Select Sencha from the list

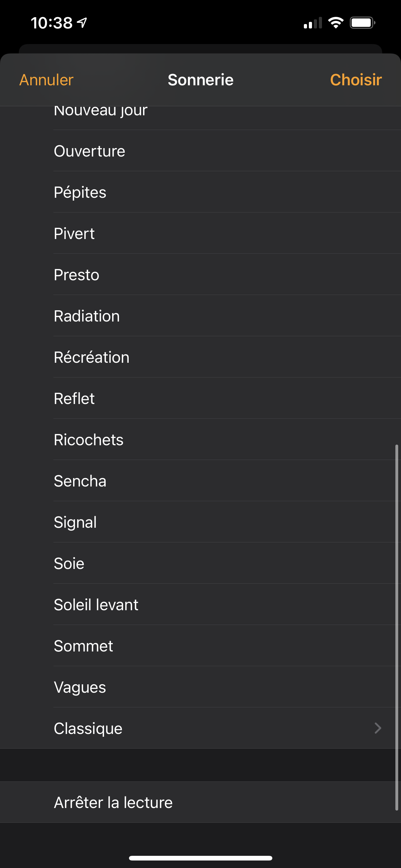tap(80, 481)
